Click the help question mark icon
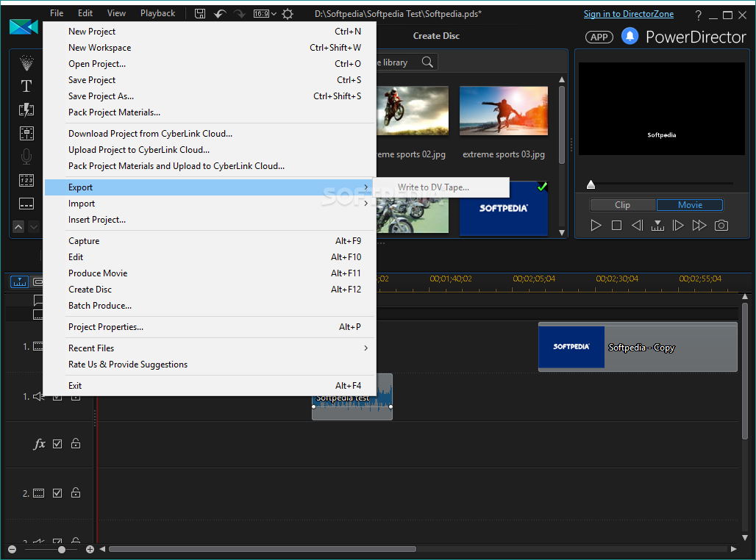 coord(698,15)
